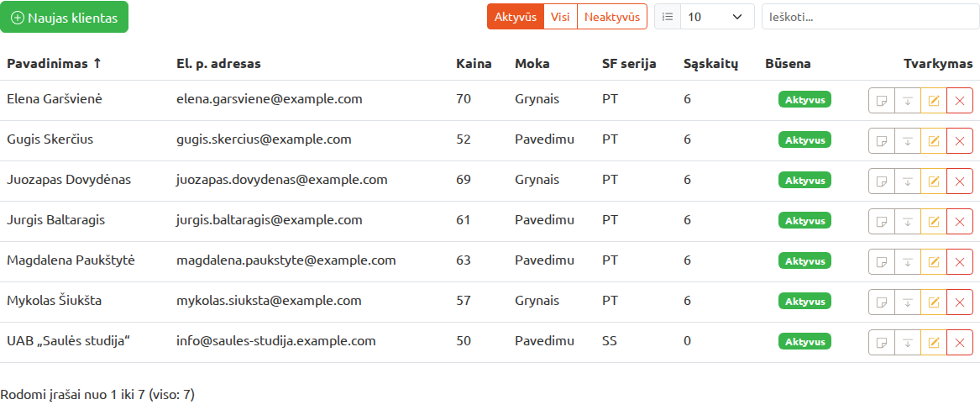
Task: Focus the Ieškoti search field
Action: click(x=871, y=17)
